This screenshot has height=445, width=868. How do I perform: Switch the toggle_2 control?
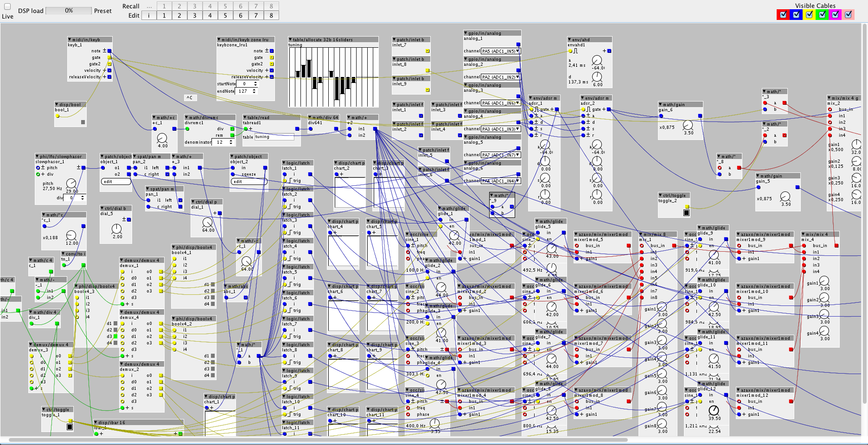[686, 213]
